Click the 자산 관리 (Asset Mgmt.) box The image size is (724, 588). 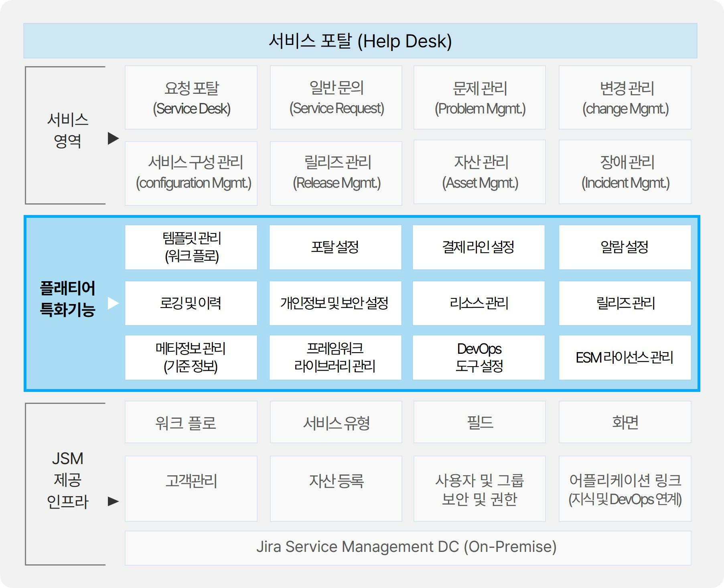click(x=480, y=172)
